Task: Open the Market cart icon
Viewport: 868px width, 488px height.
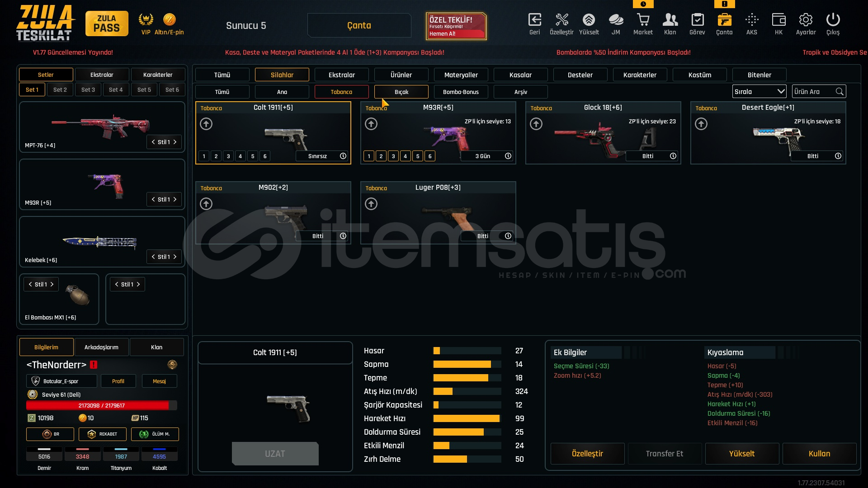Action: pos(643,20)
